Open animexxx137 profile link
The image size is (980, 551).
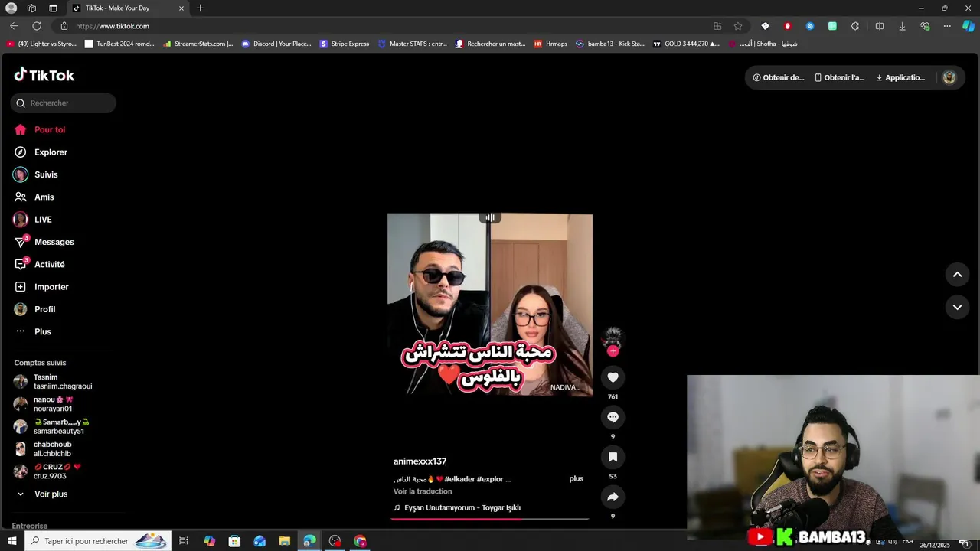(420, 461)
